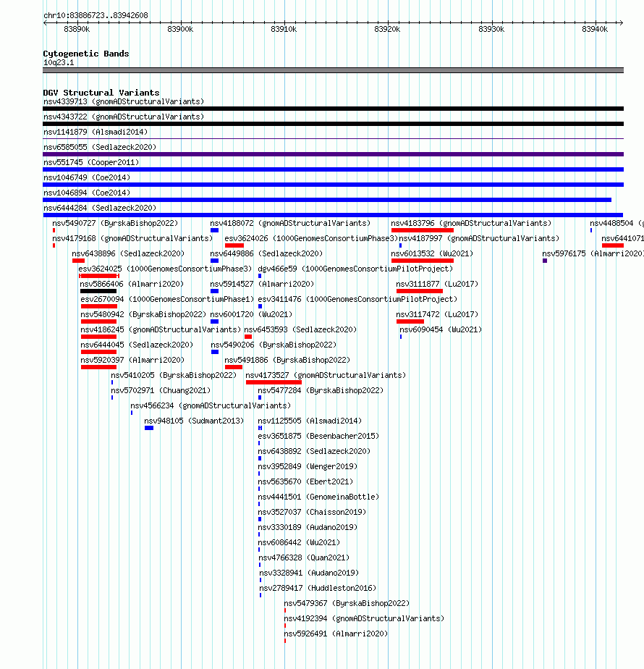This screenshot has height=669, width=644.
Task: Click black bar under nsv5866406 (Almarri2020)
Action: [x=98, y=291]
